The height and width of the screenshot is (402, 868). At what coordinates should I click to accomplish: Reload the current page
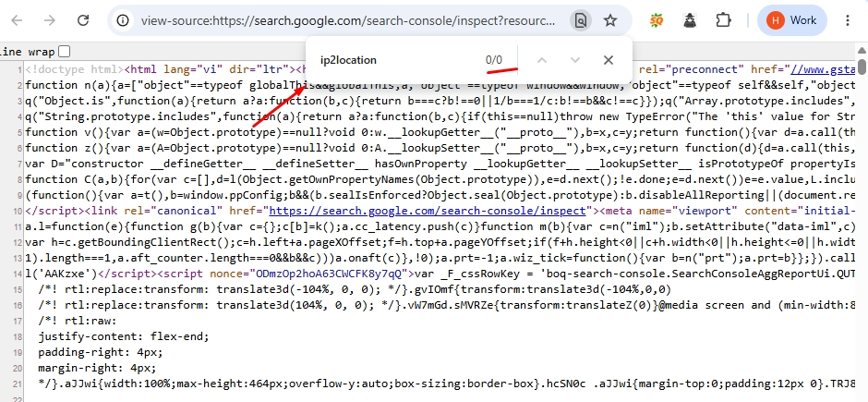[x=83, y=20]
